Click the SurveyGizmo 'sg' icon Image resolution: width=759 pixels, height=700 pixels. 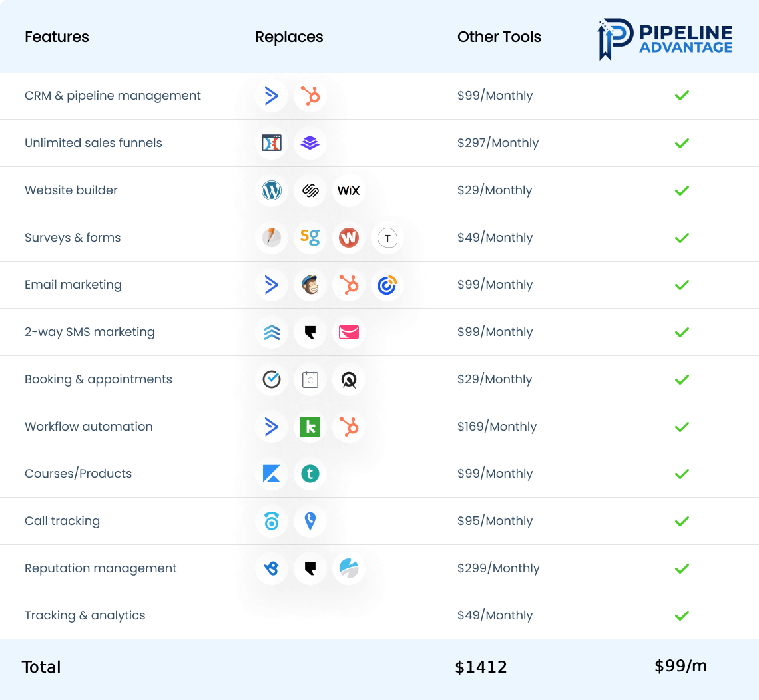[310, 238]
